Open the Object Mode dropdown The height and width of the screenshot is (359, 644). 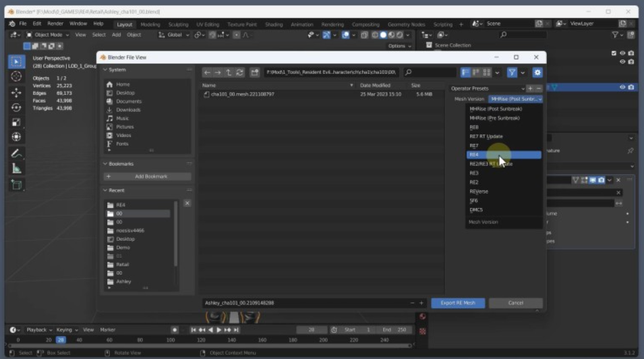point(48,35)
